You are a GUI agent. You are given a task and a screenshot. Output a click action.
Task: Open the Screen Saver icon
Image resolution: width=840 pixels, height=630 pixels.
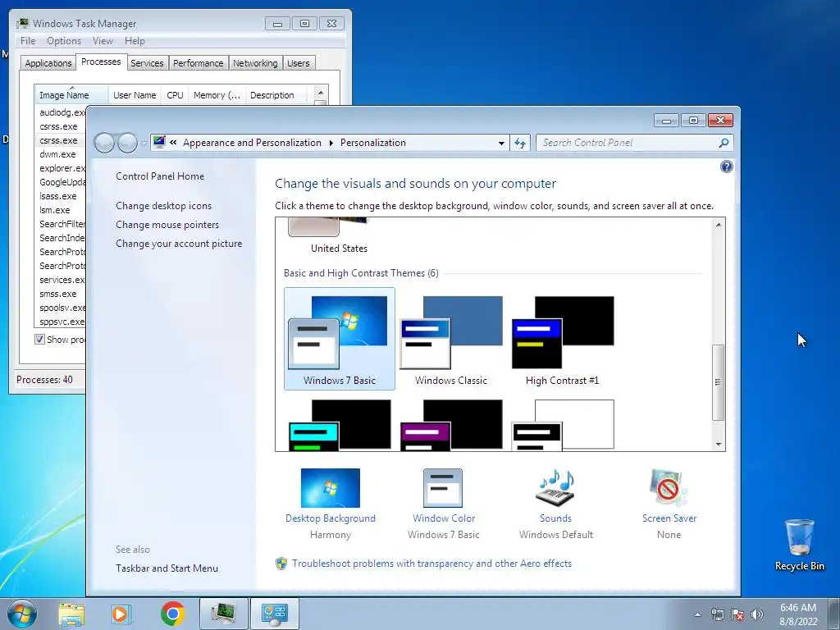[x=668, y=487]
